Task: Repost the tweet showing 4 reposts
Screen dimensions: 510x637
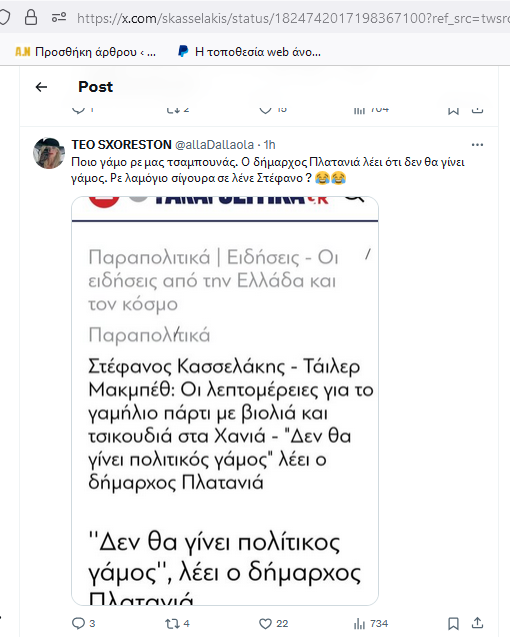Action: point(171,624)
